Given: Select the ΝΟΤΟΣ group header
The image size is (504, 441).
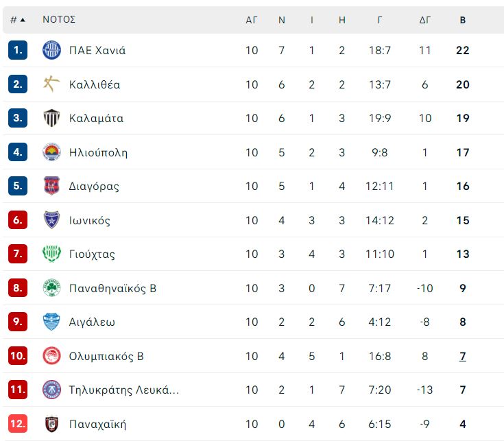Looking at the screenshot, I should [59, 19].
